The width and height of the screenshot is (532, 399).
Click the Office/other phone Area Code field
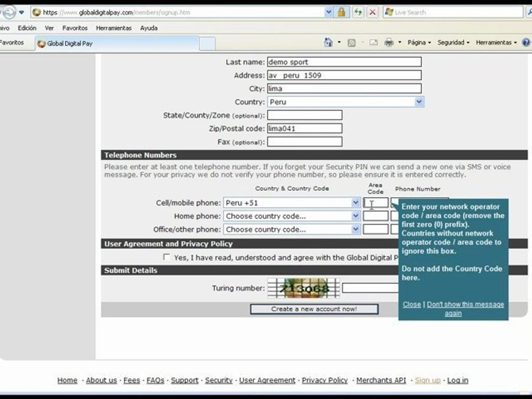coord(376,229)
